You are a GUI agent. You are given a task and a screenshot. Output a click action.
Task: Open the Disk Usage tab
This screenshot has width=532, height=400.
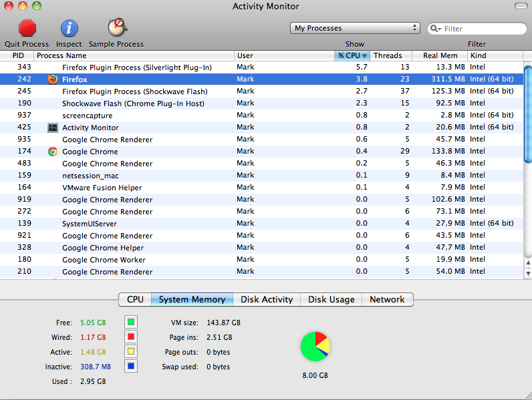pyautogui.click(x=331, y=299)
